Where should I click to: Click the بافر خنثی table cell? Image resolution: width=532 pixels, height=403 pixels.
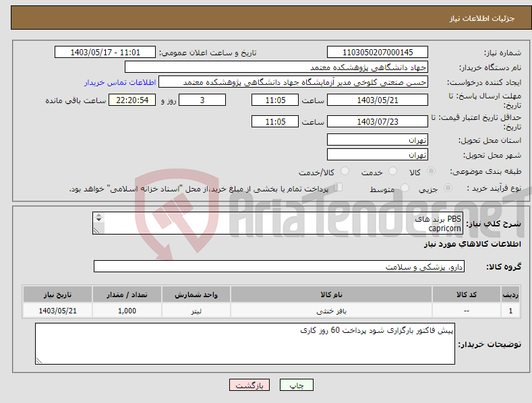point(331,311)
